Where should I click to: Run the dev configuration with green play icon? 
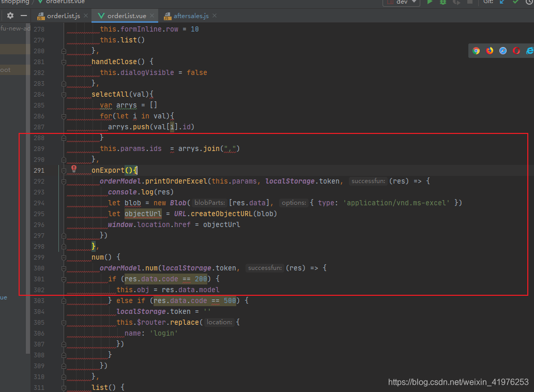[x=430, y=2]
